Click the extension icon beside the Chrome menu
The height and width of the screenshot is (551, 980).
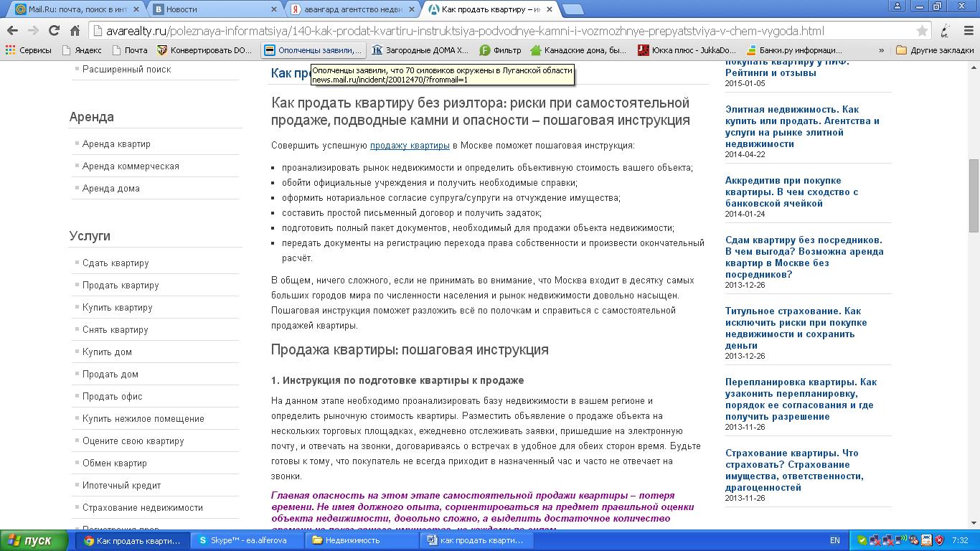click(x=947, y=31)
